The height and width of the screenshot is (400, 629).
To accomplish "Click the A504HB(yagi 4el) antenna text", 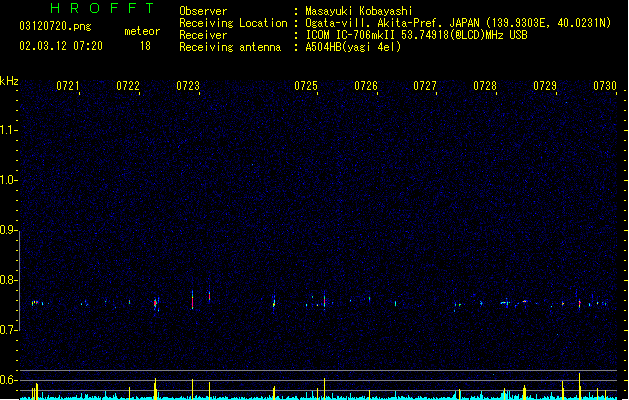I will pos(353,47).
